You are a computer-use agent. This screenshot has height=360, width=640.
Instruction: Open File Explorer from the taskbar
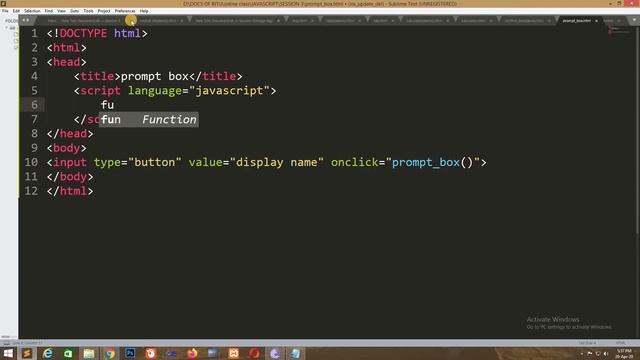89,353
